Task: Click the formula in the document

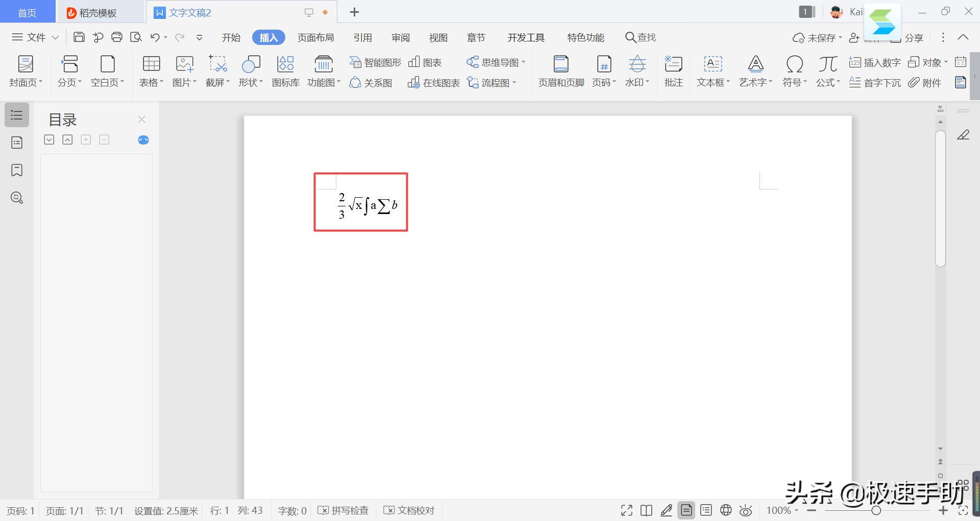Action: 367,205
